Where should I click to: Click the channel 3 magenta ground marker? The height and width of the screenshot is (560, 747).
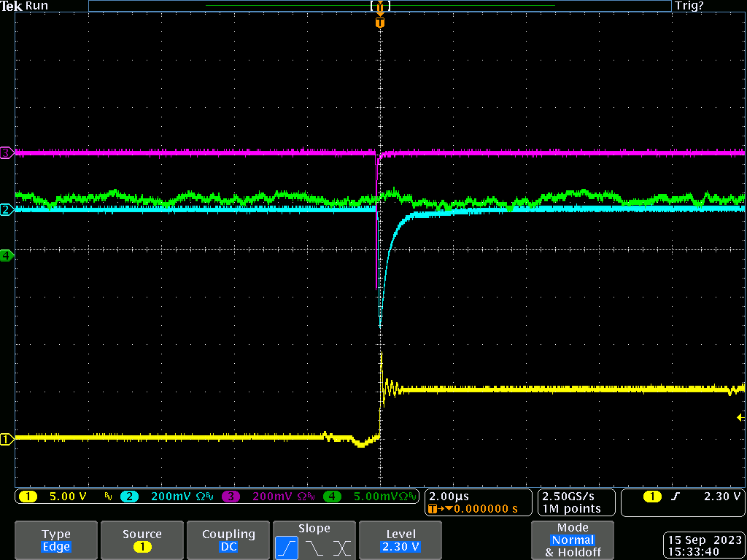click(x=7, y=153)
